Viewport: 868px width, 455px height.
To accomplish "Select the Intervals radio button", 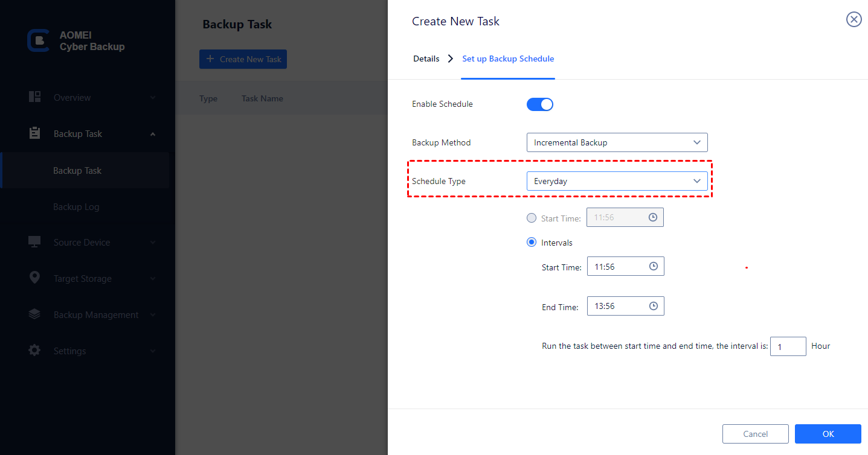I will click(531, 242).
